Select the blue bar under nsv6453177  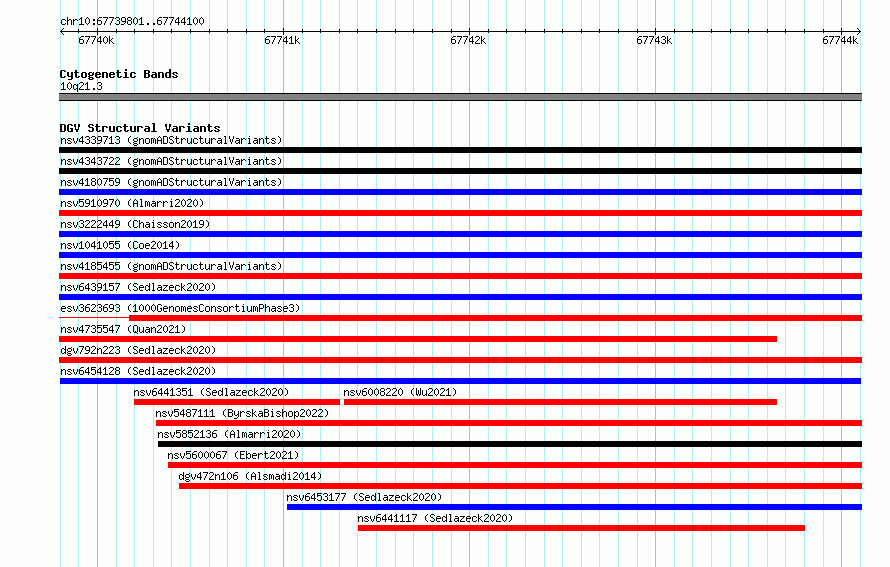tap(574, 507)
